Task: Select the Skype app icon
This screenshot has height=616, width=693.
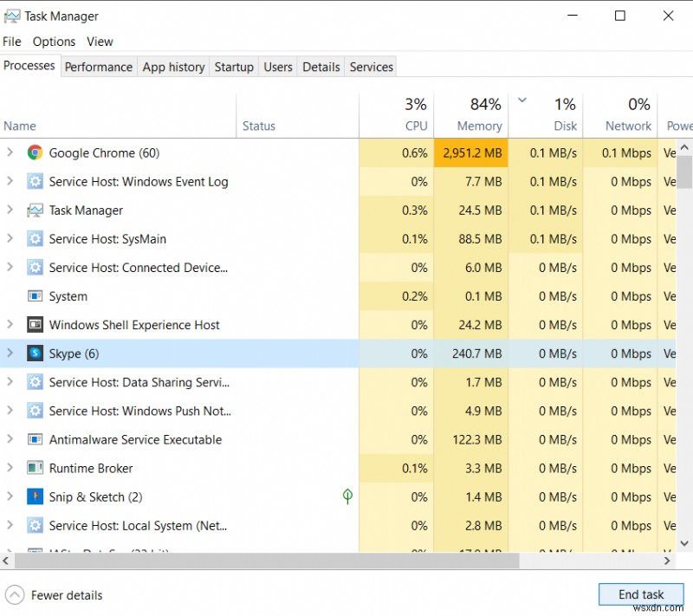Action: click(x=35, y=353)
